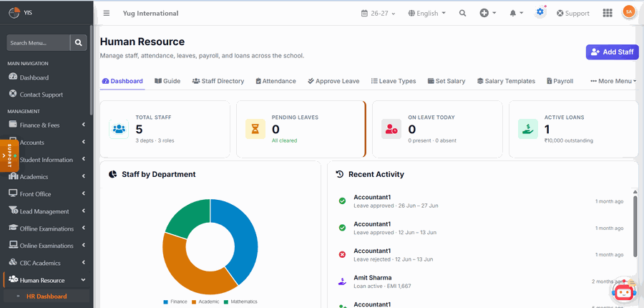The image size is (644, 308).
Task: Open the English language dropdown
Action: coord(426,13)
